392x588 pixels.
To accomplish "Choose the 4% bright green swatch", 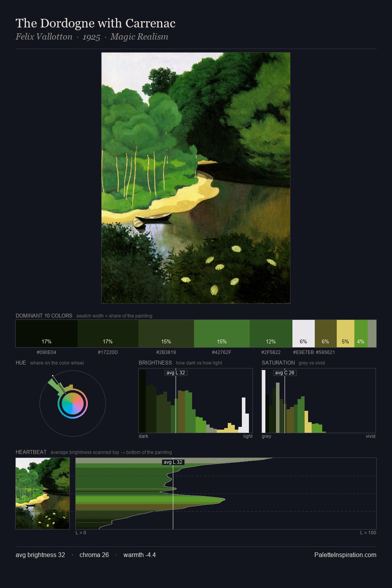I will tap(361, 334).
